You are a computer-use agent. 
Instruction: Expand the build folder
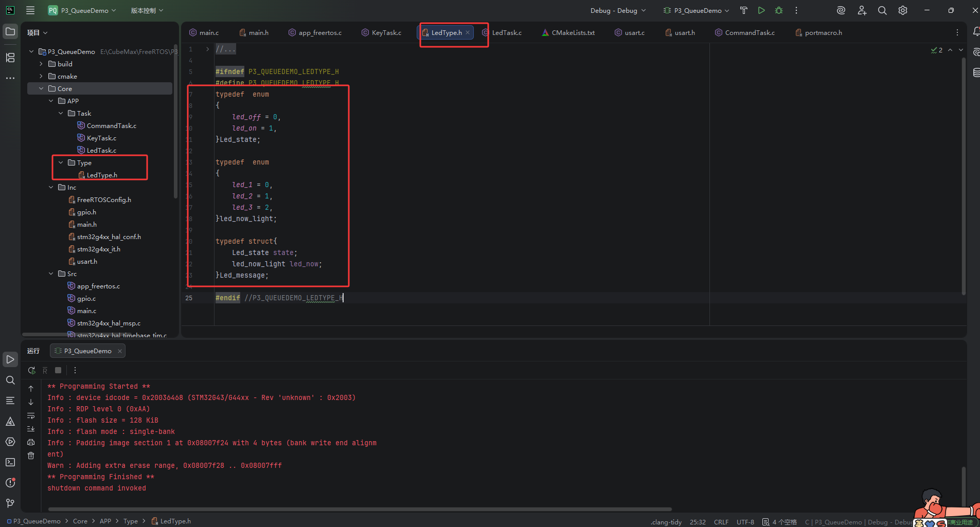click(x=41, y=64)
